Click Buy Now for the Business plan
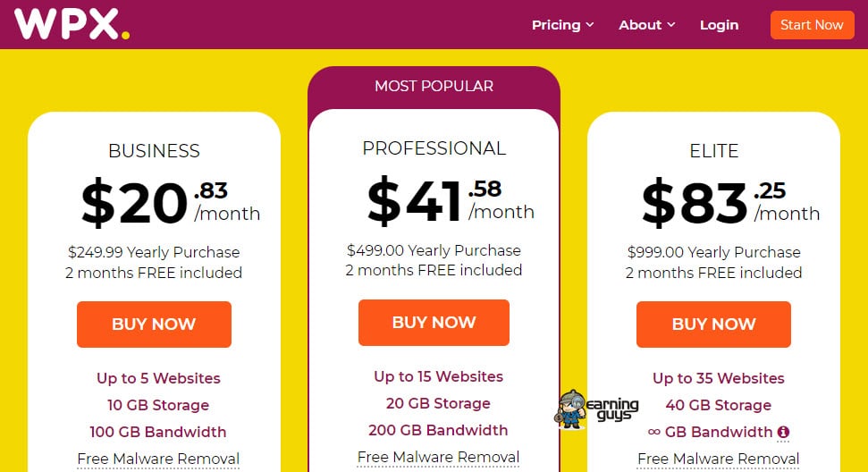The image size is (868, 472). (154, 324)
